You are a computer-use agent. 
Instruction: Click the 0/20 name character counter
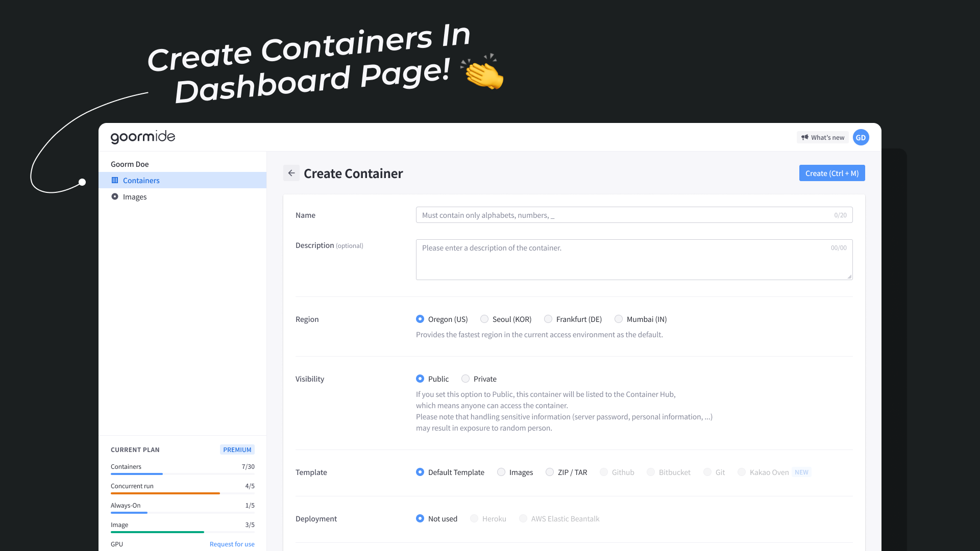pos(840,215)
